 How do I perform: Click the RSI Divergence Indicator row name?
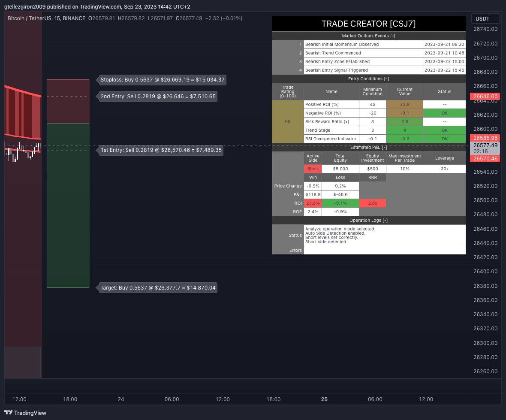click(x=331, y=139)
